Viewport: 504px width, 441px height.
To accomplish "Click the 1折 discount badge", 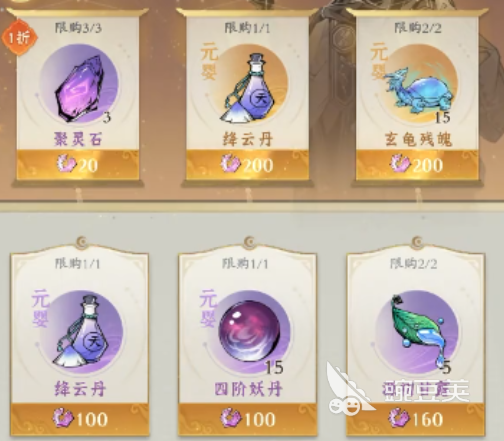I will [x=19, y=37].
